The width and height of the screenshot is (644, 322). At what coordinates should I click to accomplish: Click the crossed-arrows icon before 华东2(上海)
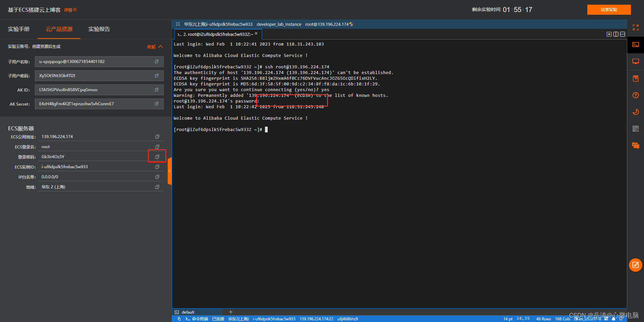pyautogui.click(x=178, y=24)
